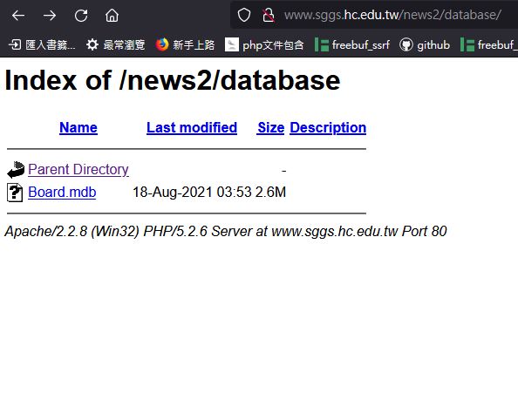The width and height of the screenshot is (518, 420).
Task: Select the 18-Aug-2021 03:53 modified date
Action: [192, 193]
